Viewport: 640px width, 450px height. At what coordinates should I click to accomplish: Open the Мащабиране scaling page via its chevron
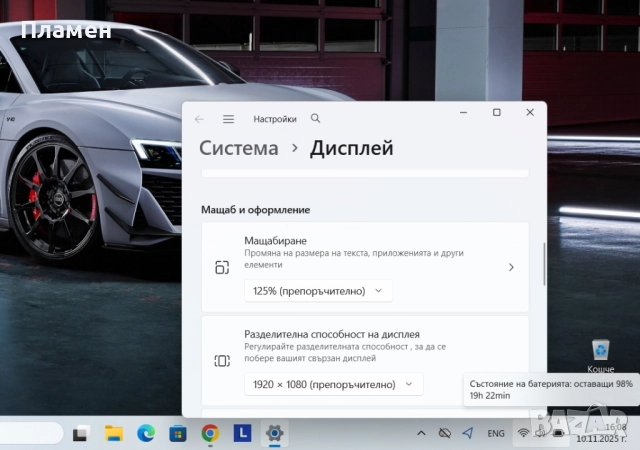pos(511,267)
